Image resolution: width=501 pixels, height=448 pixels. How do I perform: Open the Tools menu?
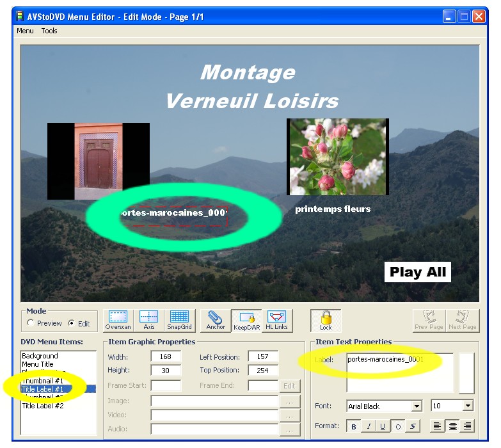click(49, 31)
